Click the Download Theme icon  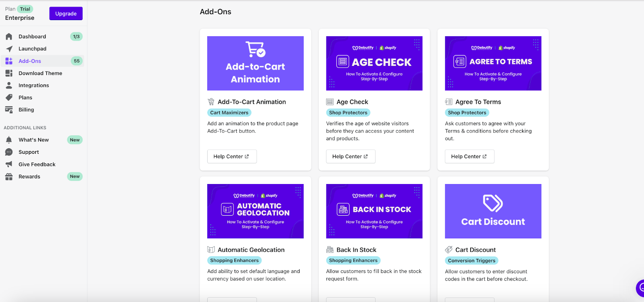click(x=9, y=73)
